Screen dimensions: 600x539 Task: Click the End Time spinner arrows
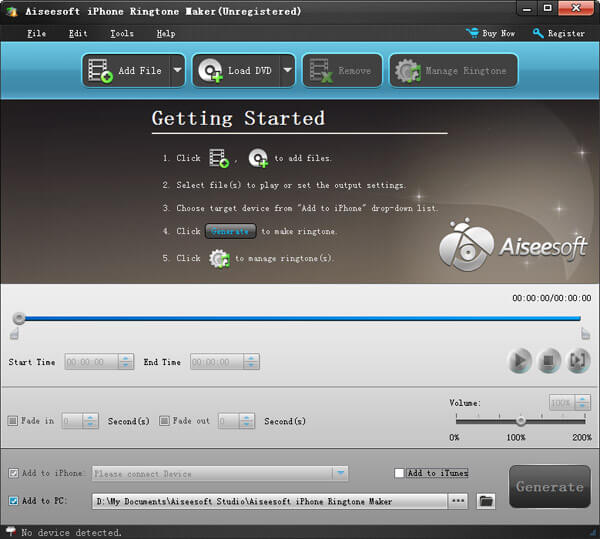click(x=251, y=362)
